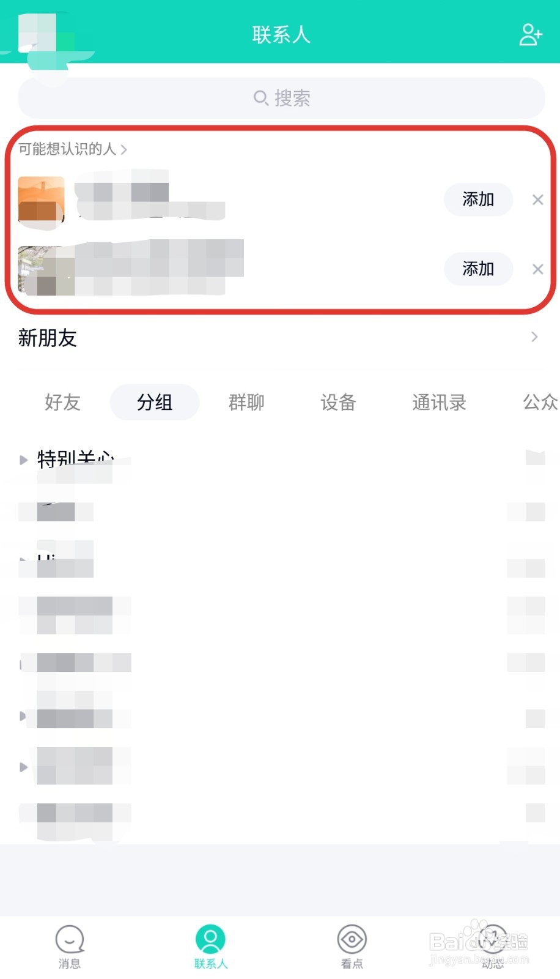Screen dimensions: 560x979
Task: Tap the add friend icon in header
Action: click(x=530, y=35)
